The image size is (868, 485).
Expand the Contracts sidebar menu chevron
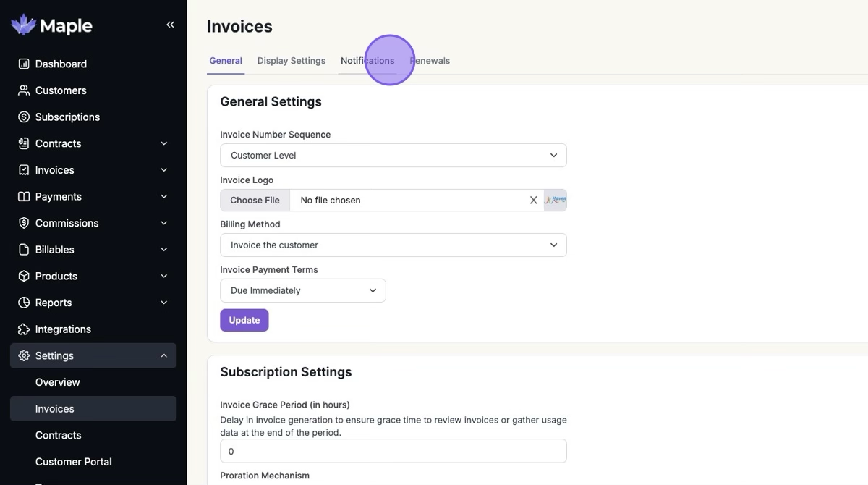(163, 143)
